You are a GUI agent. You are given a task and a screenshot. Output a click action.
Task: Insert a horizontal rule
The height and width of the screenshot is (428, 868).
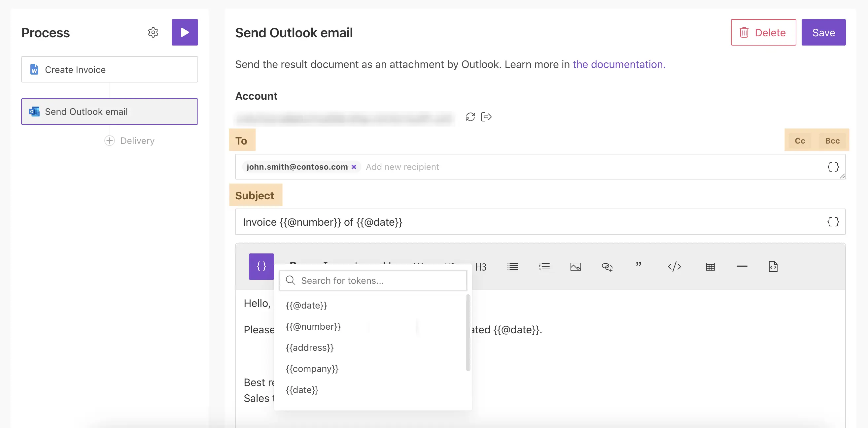tap(742, 266)
